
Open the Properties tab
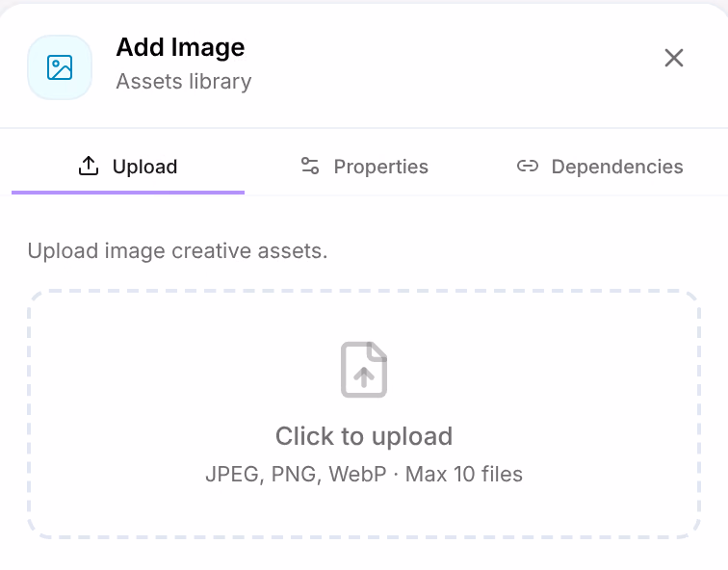364,167
